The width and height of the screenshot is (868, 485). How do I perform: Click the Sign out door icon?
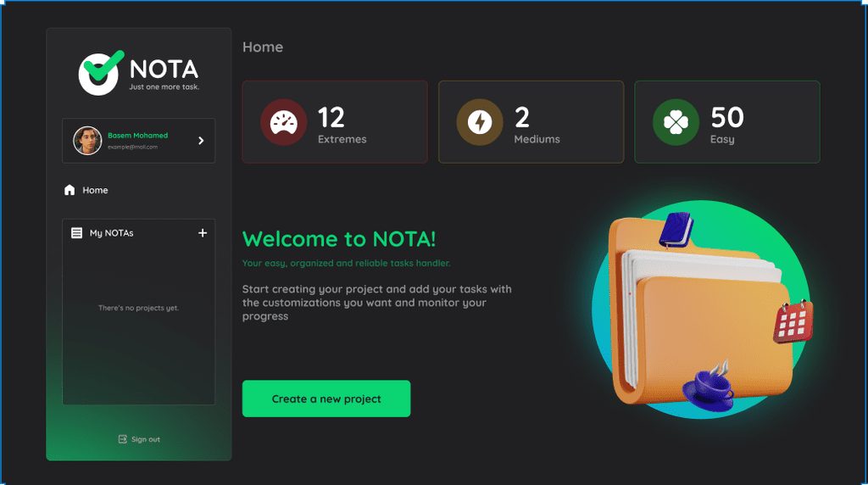(122, 439)
